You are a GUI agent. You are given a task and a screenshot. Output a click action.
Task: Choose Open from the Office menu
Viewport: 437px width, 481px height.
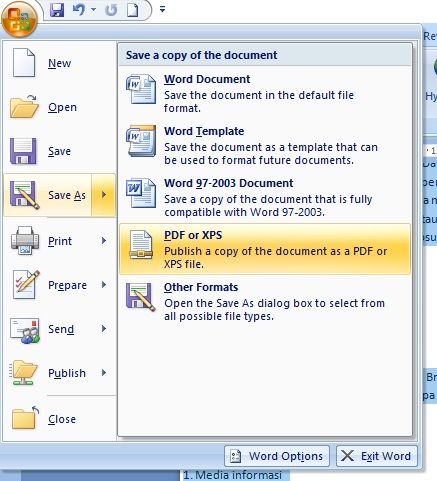pos(60,107)
